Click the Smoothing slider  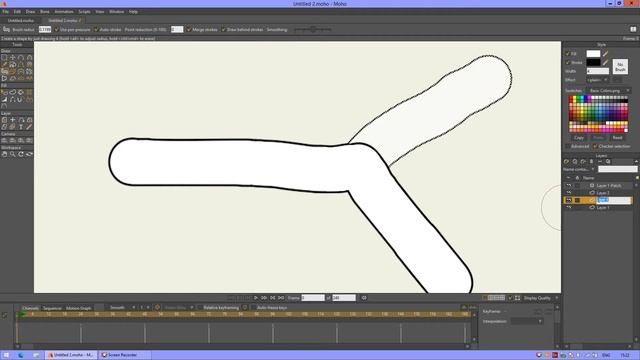pyautogui.click(x=313, y=29)
